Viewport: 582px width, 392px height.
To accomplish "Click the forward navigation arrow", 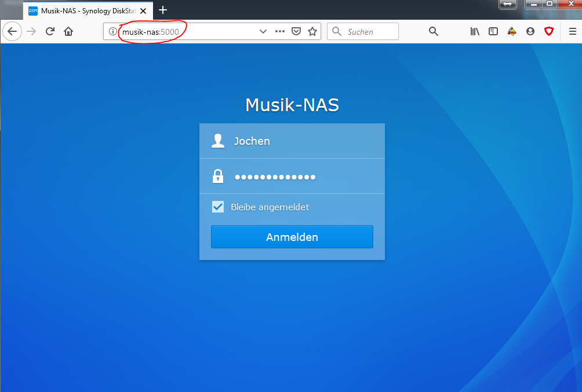I will click(31, 31).
